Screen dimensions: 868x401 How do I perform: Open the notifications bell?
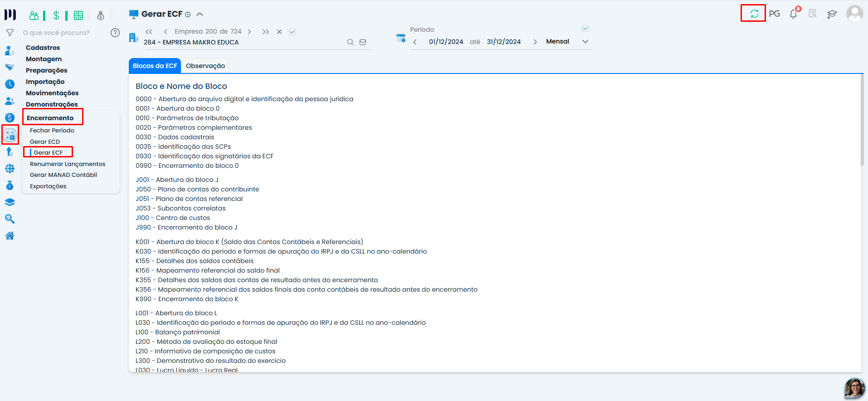point(794,14)
